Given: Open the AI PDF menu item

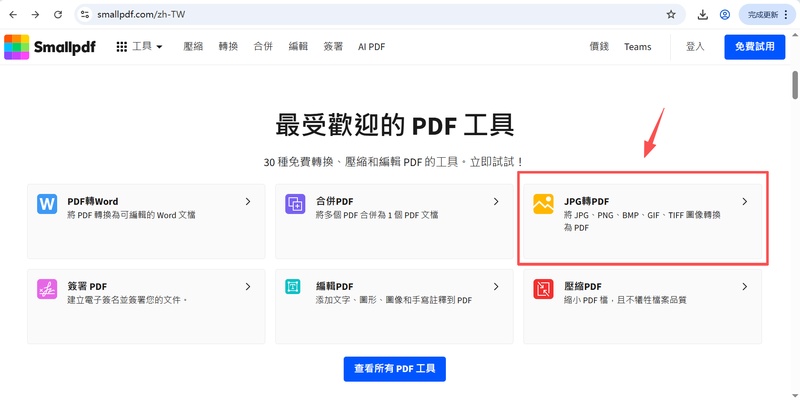Looking at the screenshot, I should 371,46.
